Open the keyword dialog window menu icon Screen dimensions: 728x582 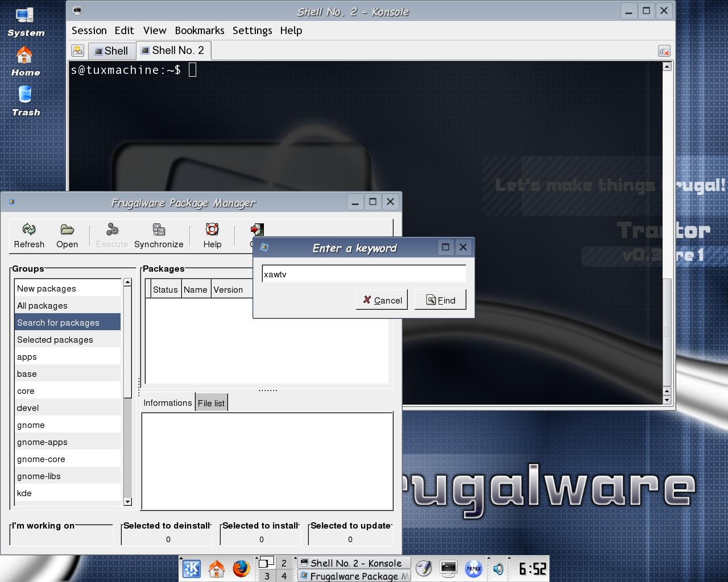264,247
